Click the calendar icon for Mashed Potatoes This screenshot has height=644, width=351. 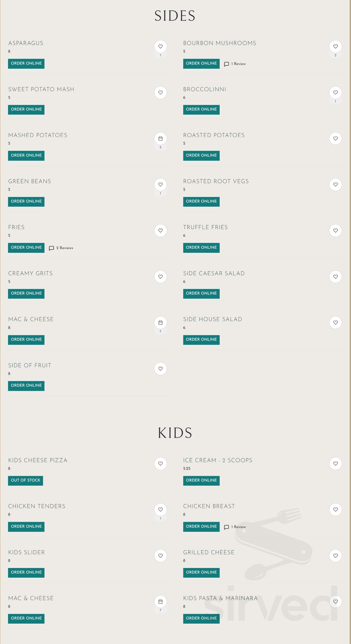(160, 138)
